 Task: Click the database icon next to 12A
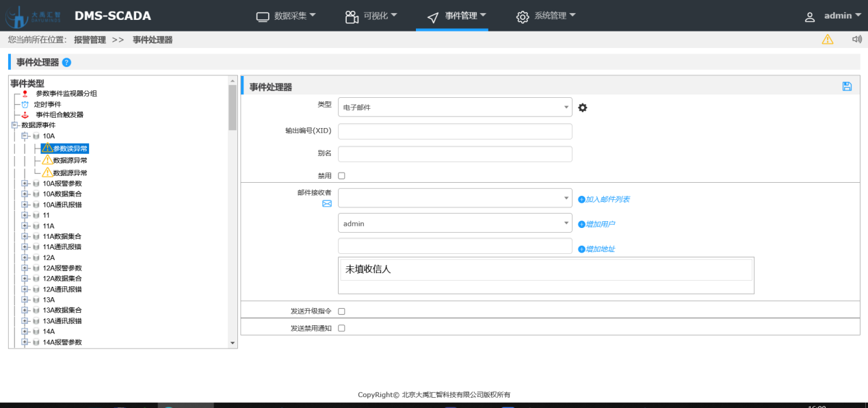coord(36,258)
